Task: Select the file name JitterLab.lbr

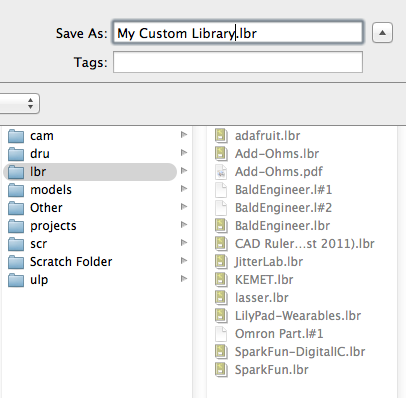Action: (269, 262)
